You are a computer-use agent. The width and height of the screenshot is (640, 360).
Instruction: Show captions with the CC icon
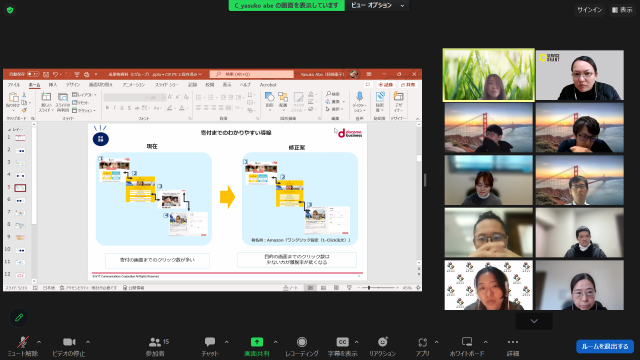(x=342, y=342)
